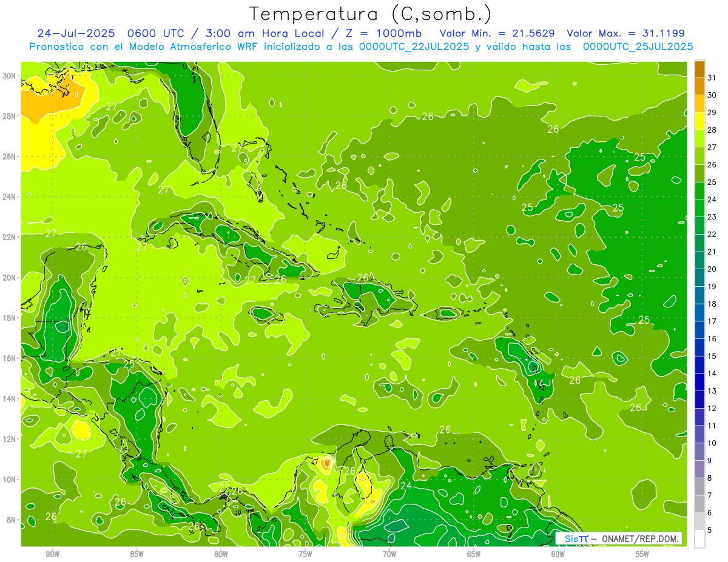The width and height of the screenshot is (728, 562).
Task: Click legend value "17" on color scale
Action: 712,321
